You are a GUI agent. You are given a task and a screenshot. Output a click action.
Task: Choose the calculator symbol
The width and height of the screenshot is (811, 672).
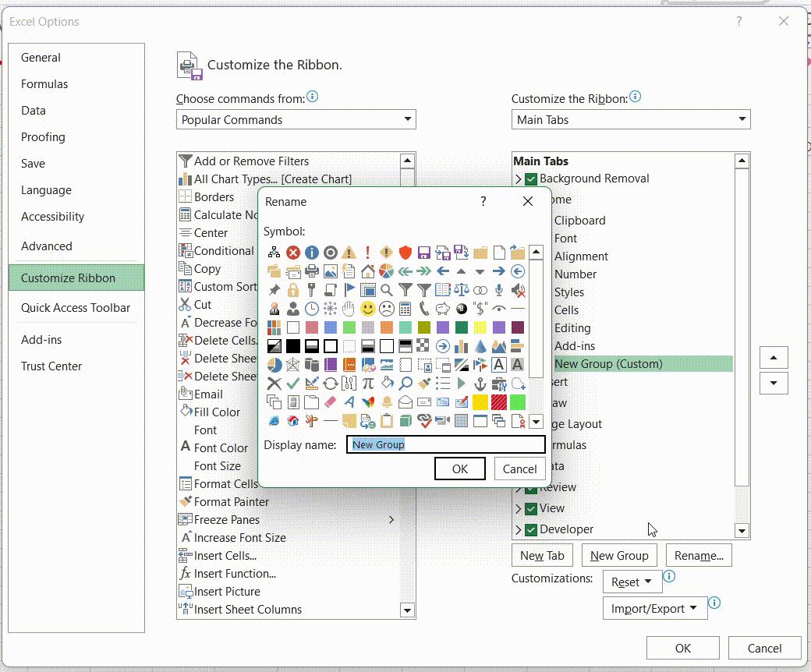pos(405,309)
